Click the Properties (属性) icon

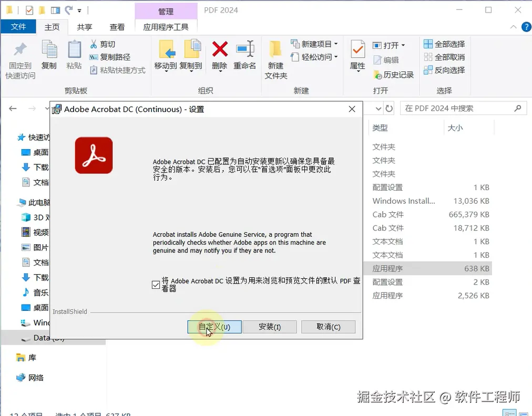pyautogui.click(x=357, y=49)
